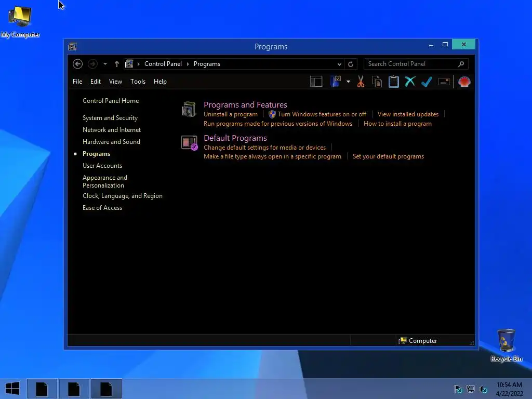Click the window resize grip corner

(x=472, y=343)
